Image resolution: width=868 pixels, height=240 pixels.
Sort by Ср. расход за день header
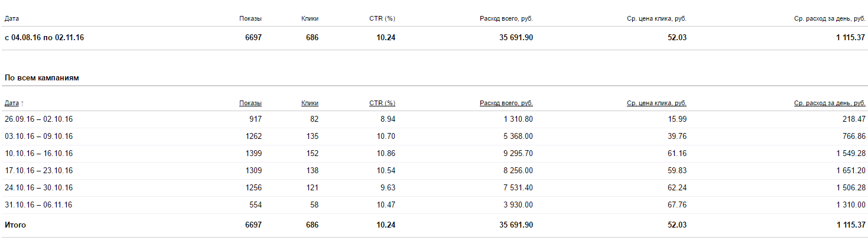830,103
